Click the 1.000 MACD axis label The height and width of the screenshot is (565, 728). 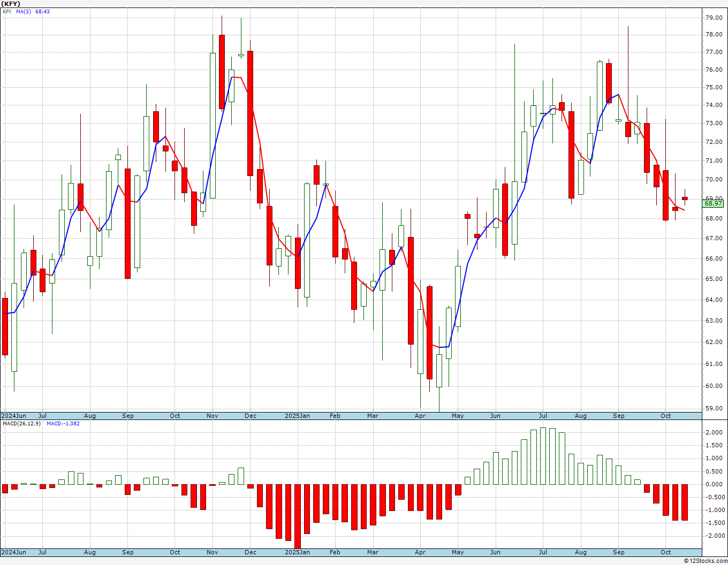(x=714, y=458)
